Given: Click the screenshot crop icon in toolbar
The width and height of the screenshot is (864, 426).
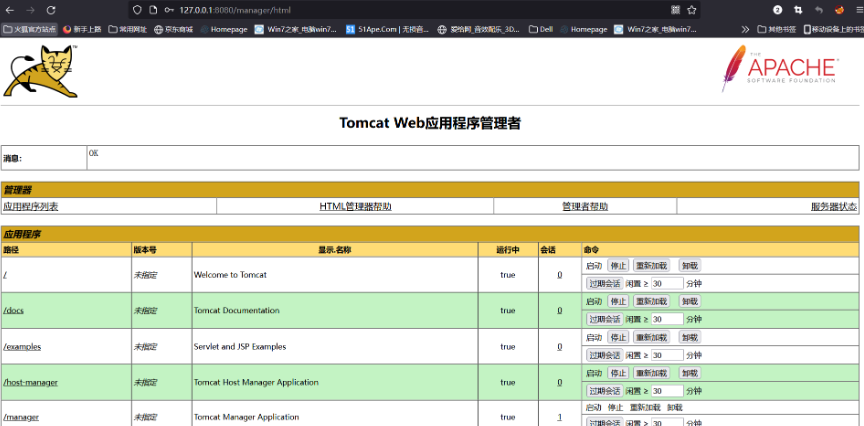Looking at the screenshot, I should click(797, 9).
